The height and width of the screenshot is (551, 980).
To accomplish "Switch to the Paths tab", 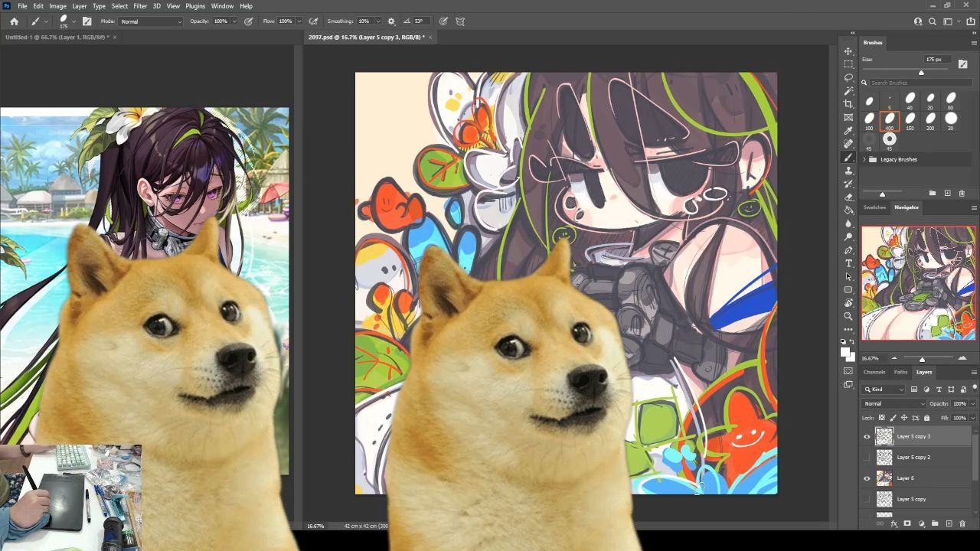I will (x=900, y=372).
